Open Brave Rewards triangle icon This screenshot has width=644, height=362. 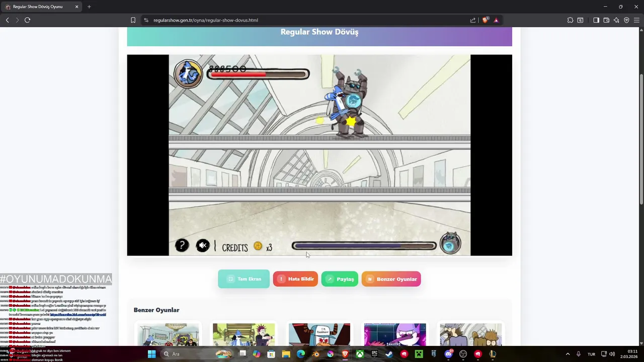pos(496,20)
